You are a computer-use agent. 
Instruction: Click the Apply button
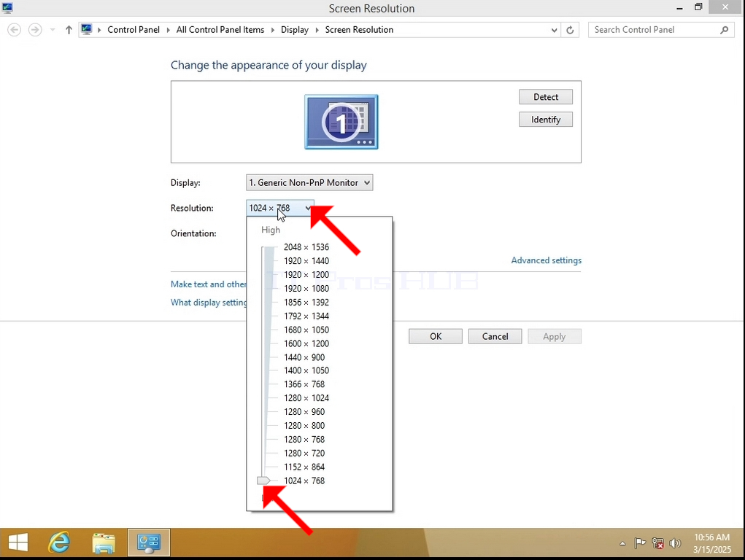[555, 336]
